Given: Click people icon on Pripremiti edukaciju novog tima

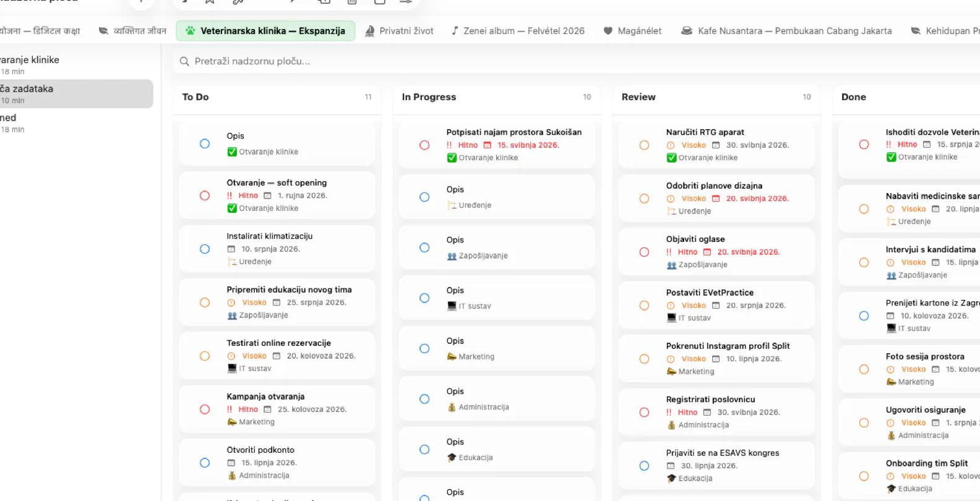Looking at the screenshot, I should [232, 315].
